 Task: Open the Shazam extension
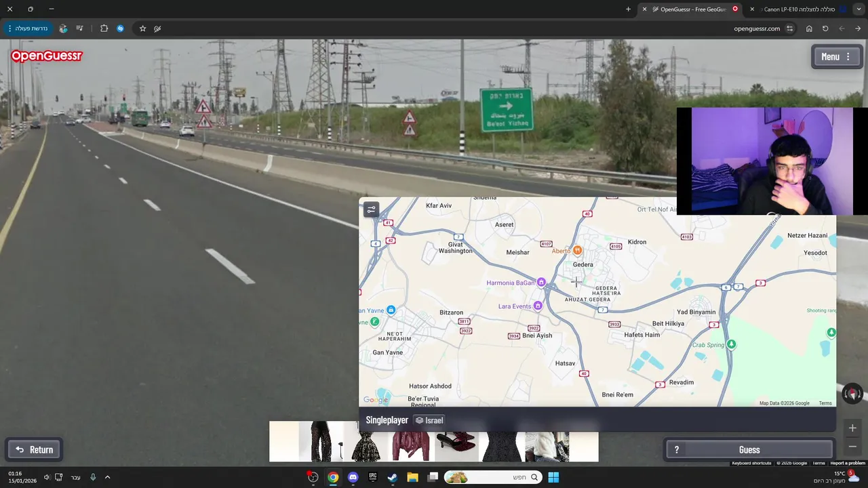[120, 28]
